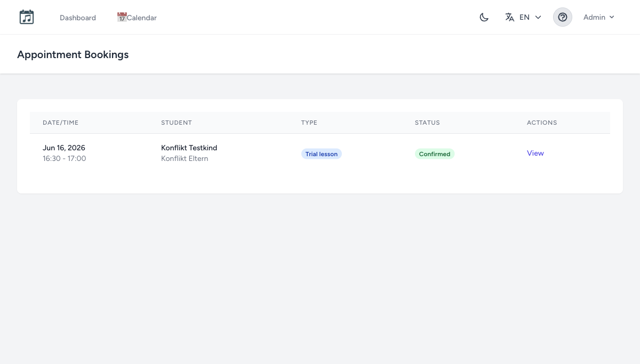Click the translate language icon
The height and width of the screenshot is (364, 640).
point(510,17)
